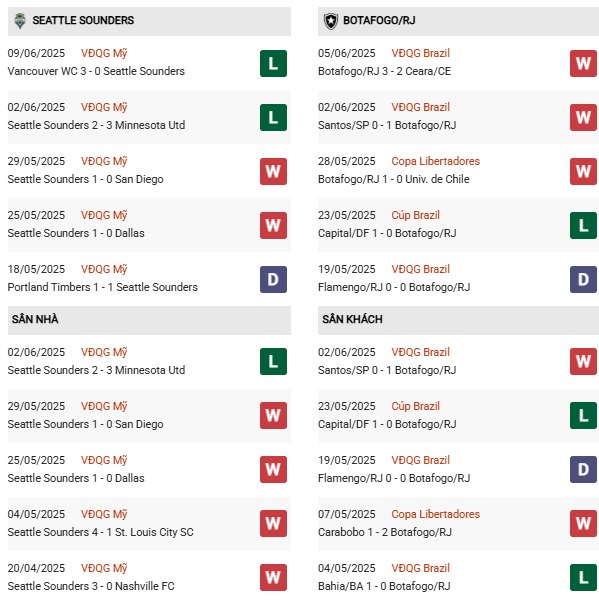Image resolution: width=599 pixels, height=602 pixels.
Task: Click the D badge for Portland Timbers match
Action: point(273,280)
